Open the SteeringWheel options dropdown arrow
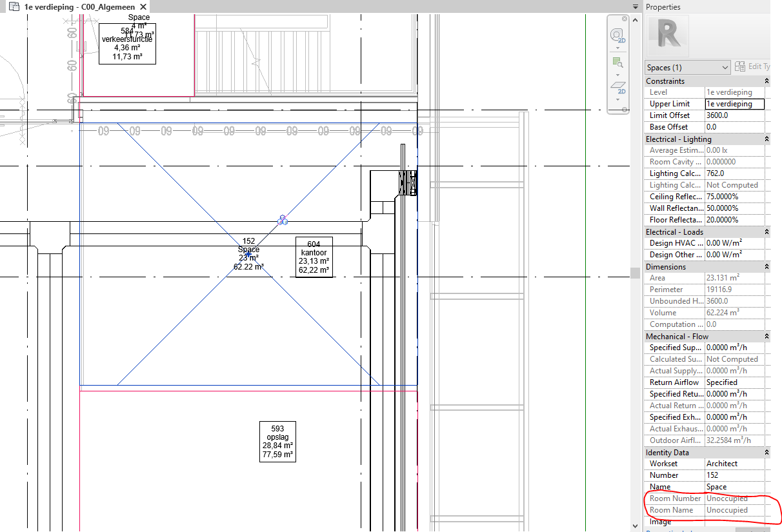The width and height of the screenshot is (782, 532). [617, 48]
